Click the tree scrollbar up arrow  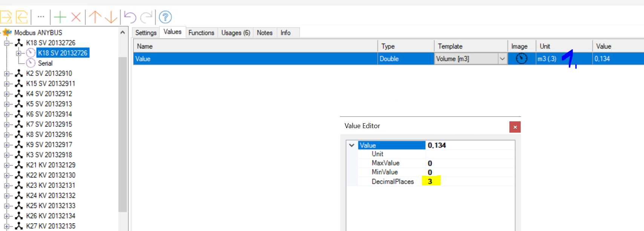tap(123, 32)
